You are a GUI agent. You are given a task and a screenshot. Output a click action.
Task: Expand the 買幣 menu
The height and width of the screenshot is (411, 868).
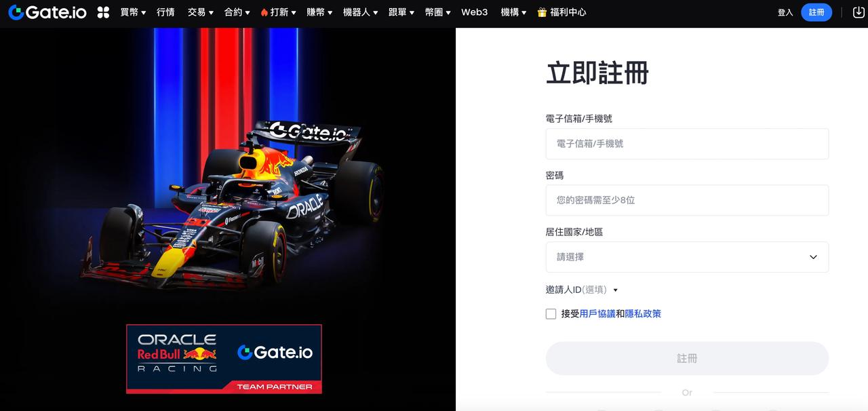[133, 12]
